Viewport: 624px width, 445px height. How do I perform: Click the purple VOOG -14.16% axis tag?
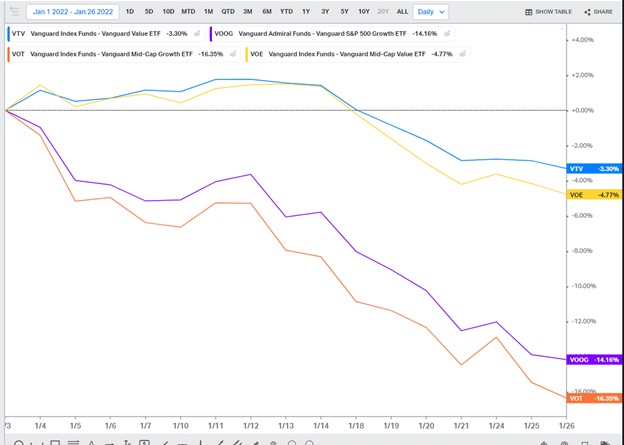point(595,359)
